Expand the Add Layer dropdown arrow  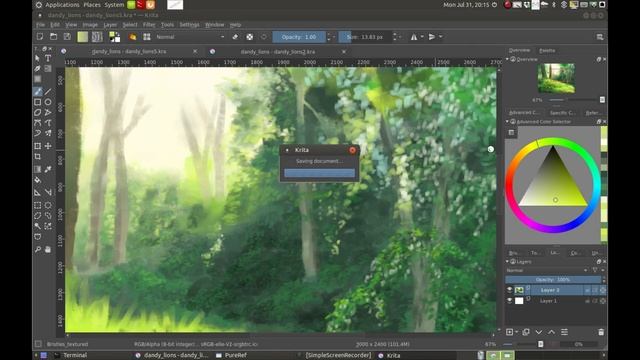click(517, 332)
